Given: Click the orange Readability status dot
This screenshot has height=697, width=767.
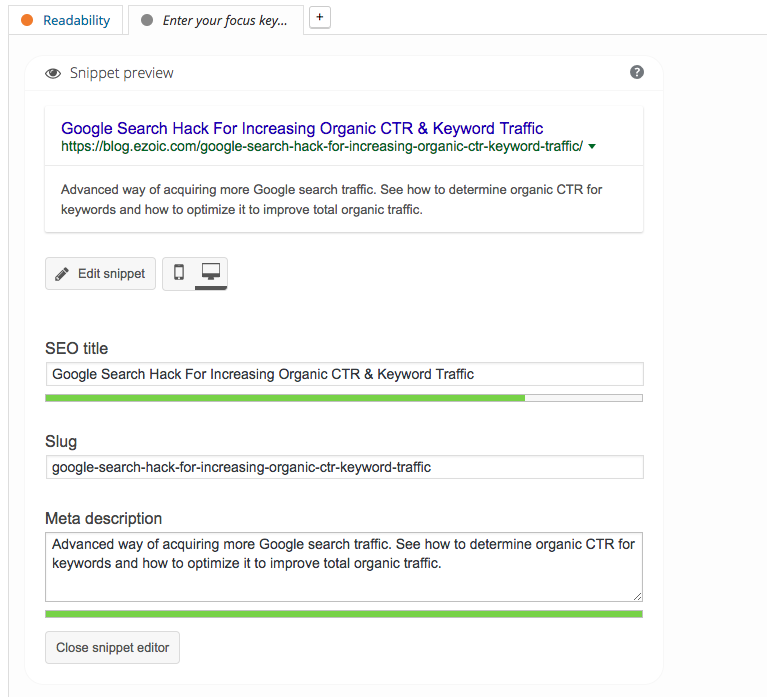Looking at the screenshot, I should (27, 20).
